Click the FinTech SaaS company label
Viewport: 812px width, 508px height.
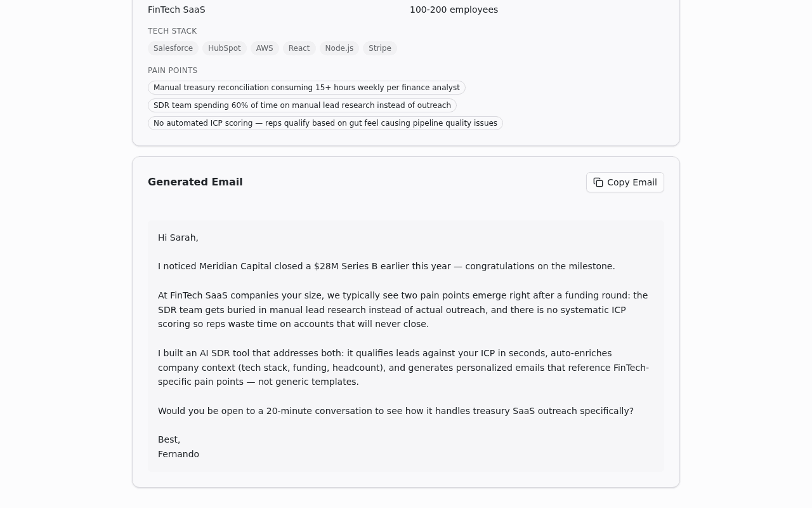pyautogui.click(x=176, y=10)
